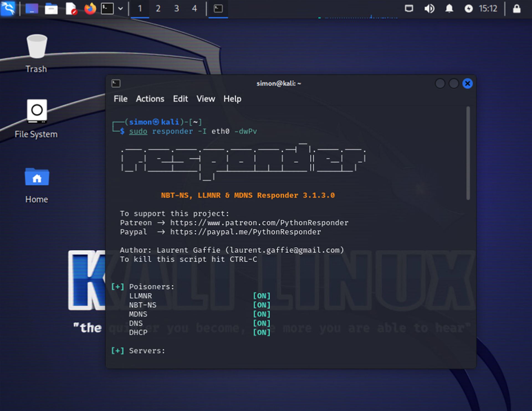Expand terminal launcher dropdown arrow
Viewport: 532px width, 411px height.
coord(121,9)
